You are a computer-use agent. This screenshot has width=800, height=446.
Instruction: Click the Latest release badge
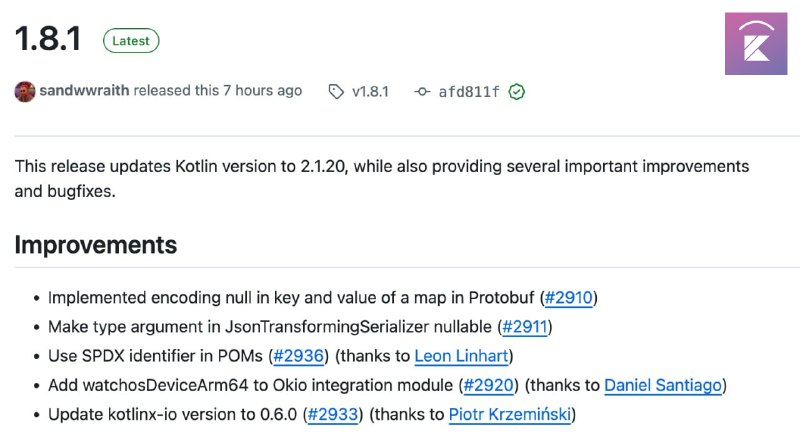click(131, 41)
